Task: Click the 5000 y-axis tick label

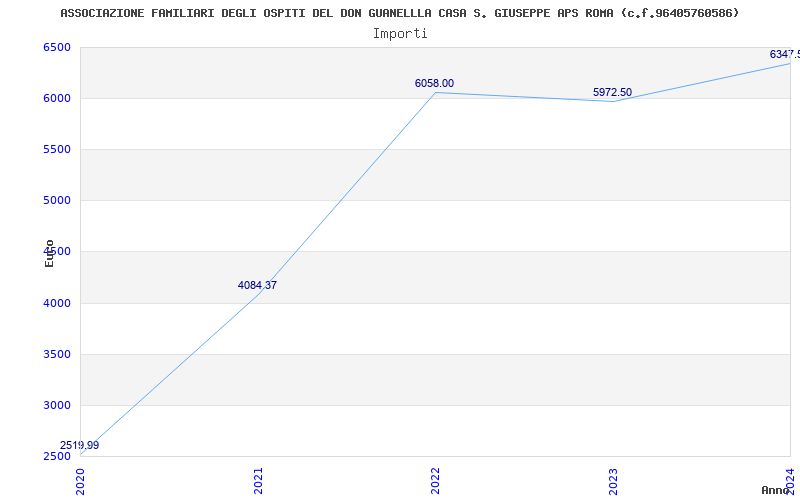Action: click(x=57, y=201)
